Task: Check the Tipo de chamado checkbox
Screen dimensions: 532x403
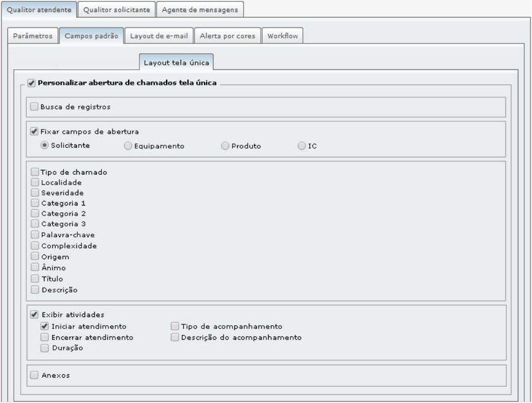Action: (x=35, y=172)
